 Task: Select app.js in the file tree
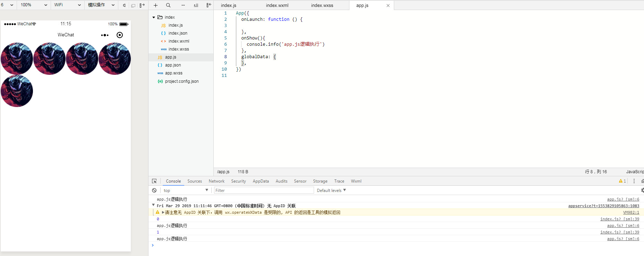(181, 57)
